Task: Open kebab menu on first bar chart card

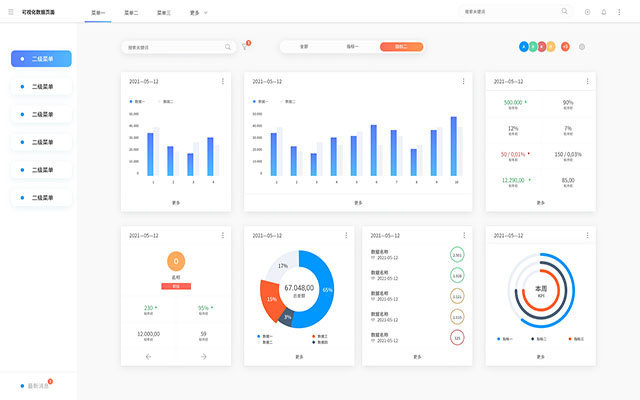Action: coord(222,81)
